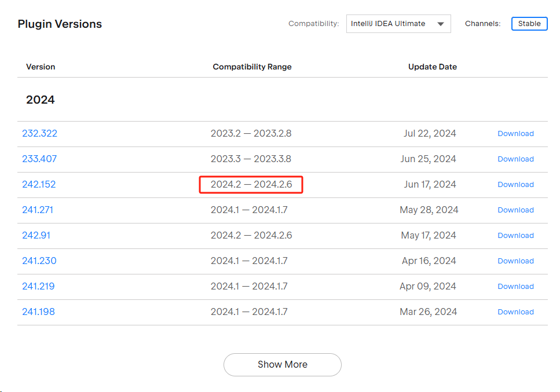
Task: Click Download in the 242.152 row
Action: (515, 184)
